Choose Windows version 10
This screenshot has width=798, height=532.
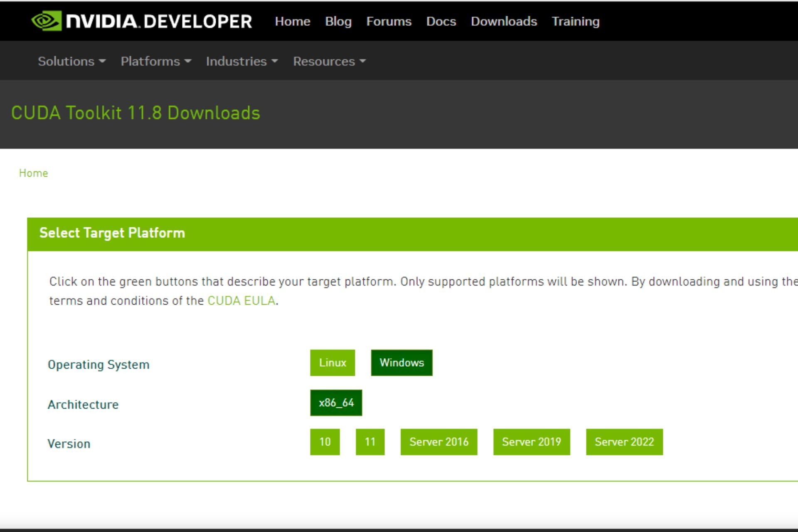click(x=325, y=442)
